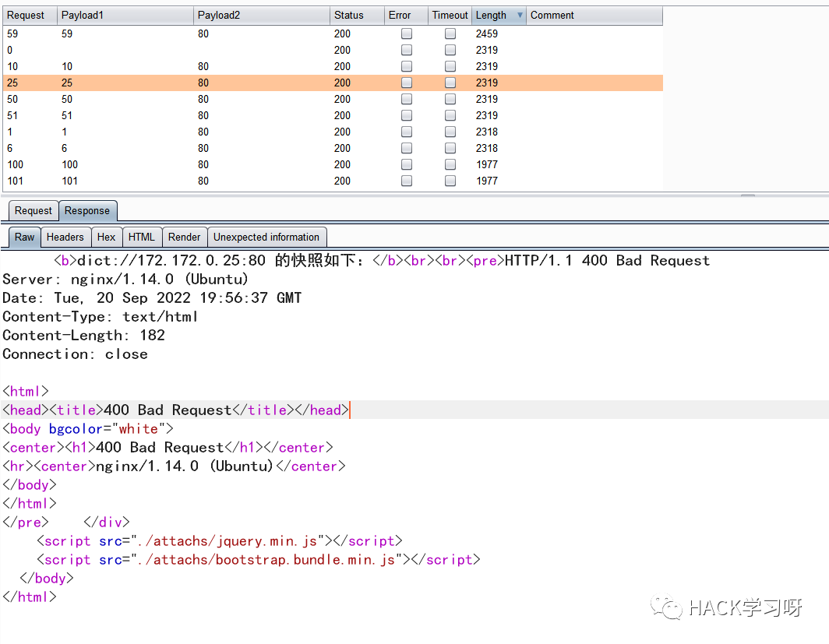
Task: Sort by the Payload2 column header
Action: click(261, 16)
